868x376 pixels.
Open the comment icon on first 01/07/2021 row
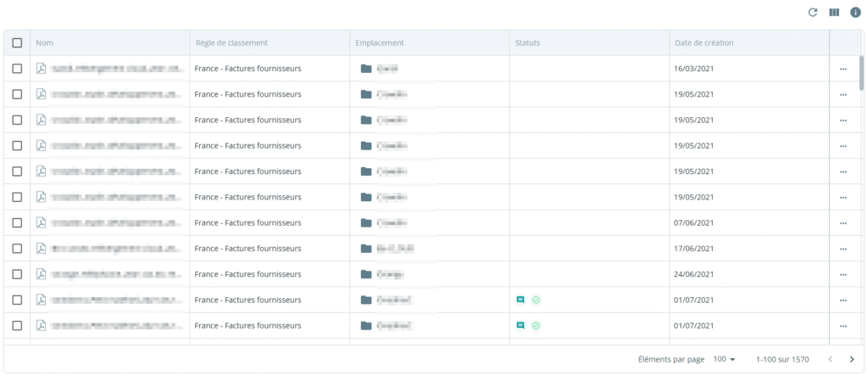click(x=520, y=300)
